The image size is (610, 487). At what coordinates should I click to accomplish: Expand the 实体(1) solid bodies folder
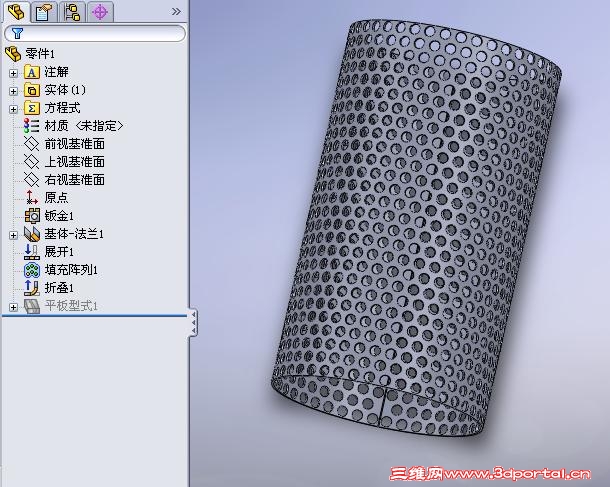13,91
